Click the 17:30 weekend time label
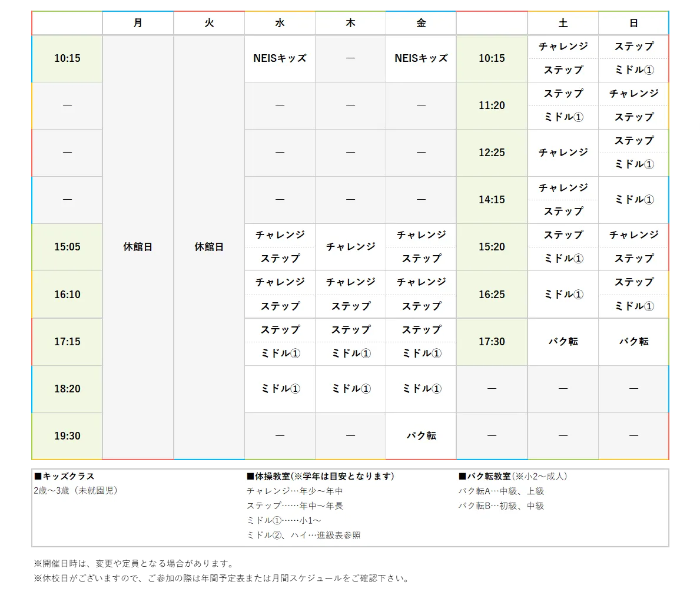The height and width of the screenshot is (598, 700). [492, 342]
